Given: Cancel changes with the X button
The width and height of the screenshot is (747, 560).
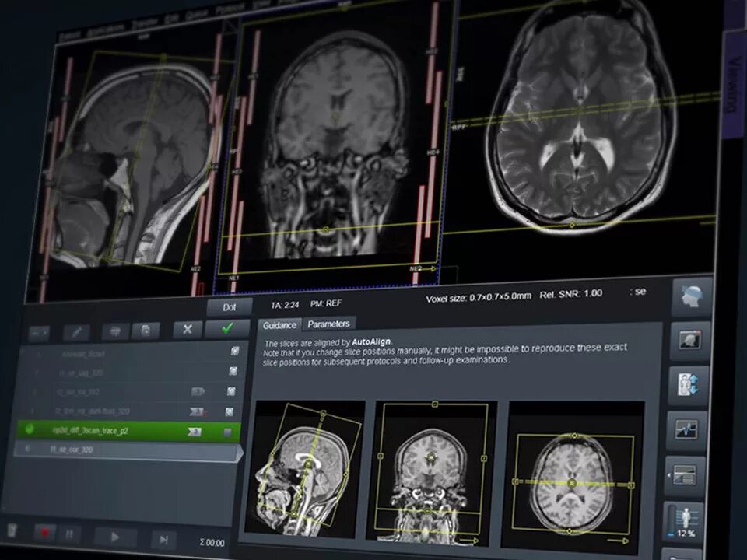Looking at the screenshot, I should point(188,330).
